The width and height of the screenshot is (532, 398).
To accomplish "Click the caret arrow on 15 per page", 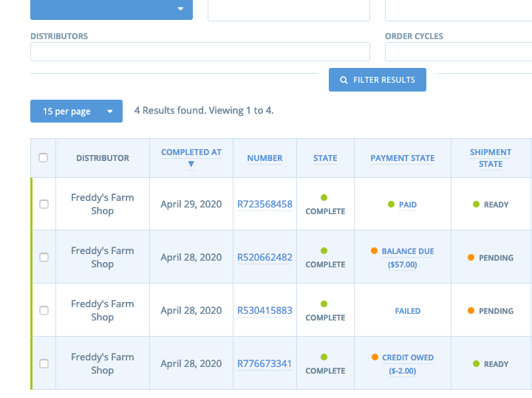I will tap(110, 111).
